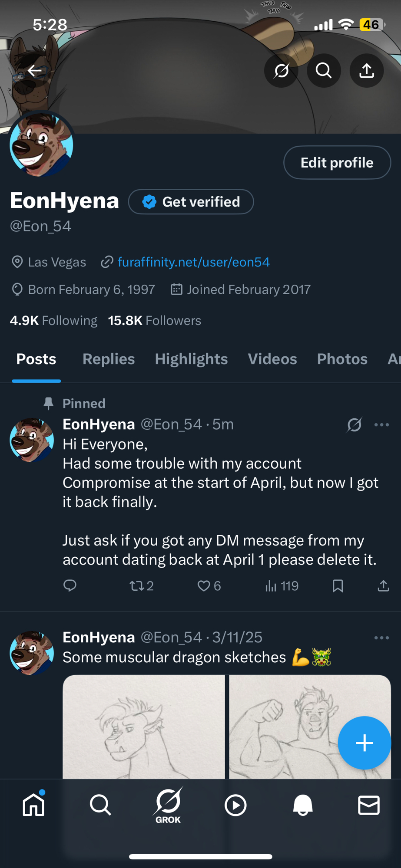The image size is (401, 868).
Task: Tap the profile search magnifier icon
Action: (x=324, y=70)
